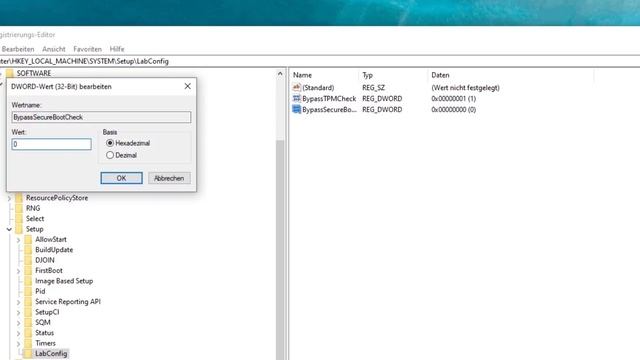Click the tree pane vertical scrollbar thumb
Screen dimensions: 640x360
pyautogui.click(x=280, y=249)
